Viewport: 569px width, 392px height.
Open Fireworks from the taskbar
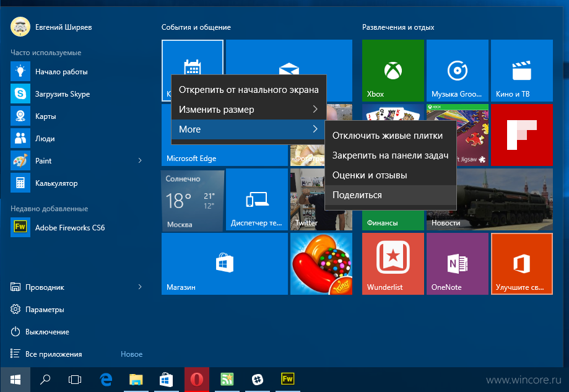288,380
